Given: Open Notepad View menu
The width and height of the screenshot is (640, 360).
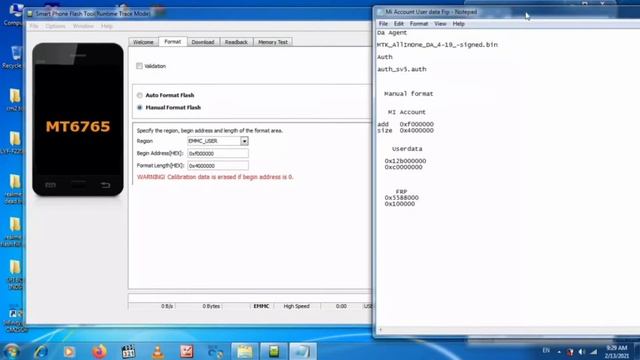Looking at the screenshot, I should coord(440,24).
